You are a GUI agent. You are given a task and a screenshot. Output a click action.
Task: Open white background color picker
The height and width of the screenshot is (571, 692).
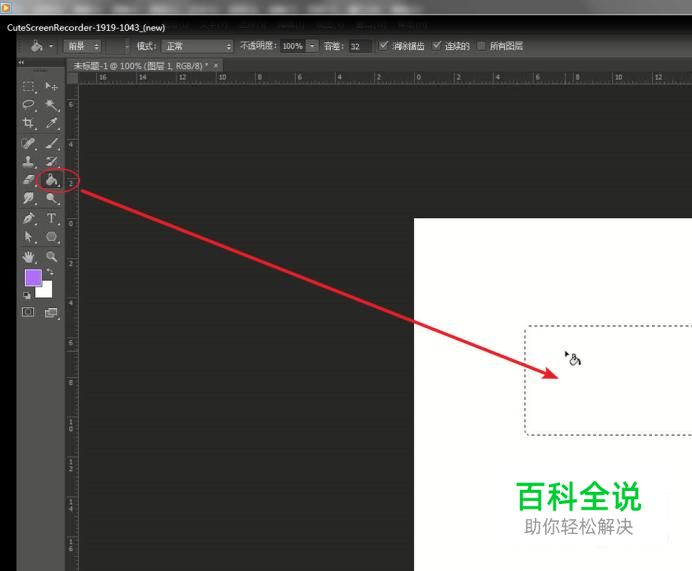coord(46,292)
